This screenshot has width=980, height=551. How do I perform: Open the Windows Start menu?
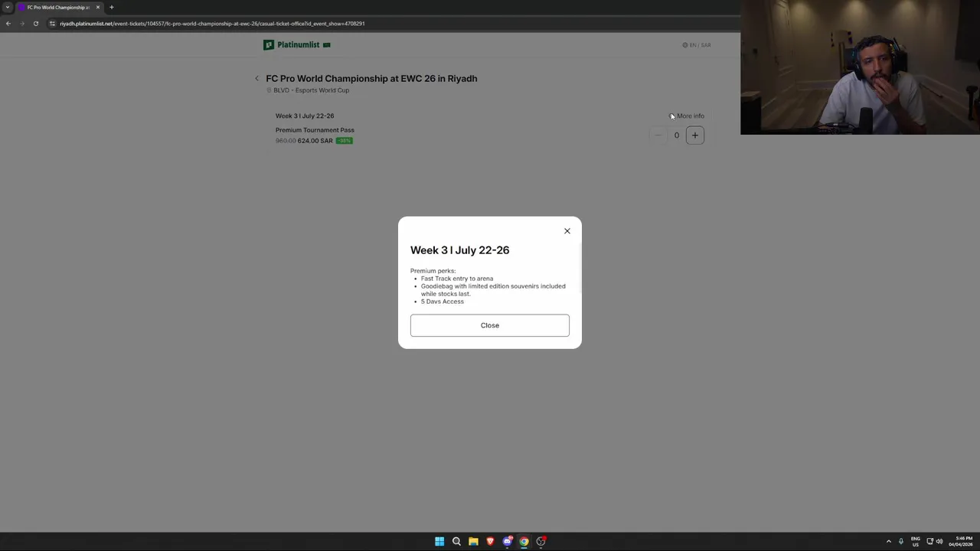pyautogui.click(x=439, y=542)
